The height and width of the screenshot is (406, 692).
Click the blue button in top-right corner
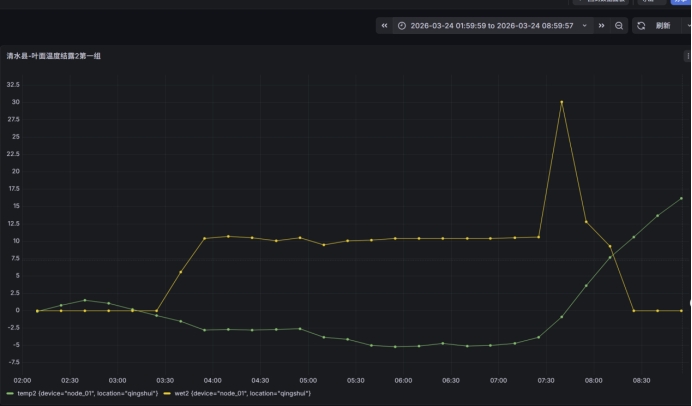click(x=682, y=2)
